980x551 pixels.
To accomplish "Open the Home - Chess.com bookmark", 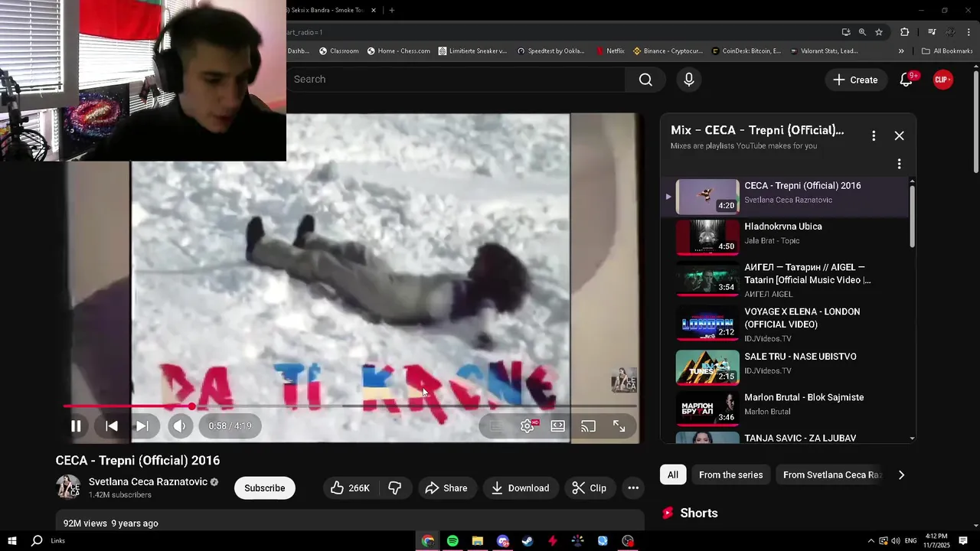I will click(x=398, y=51).
